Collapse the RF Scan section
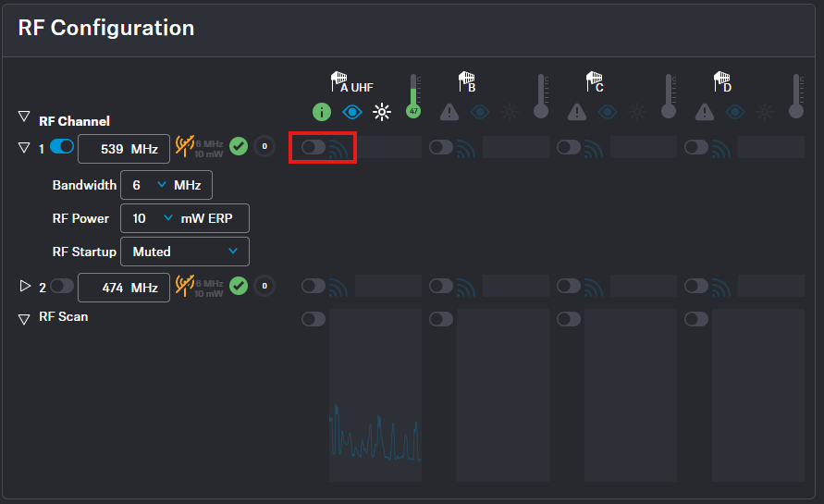Viewport: 824px width, 504px height. click(24, 318)
